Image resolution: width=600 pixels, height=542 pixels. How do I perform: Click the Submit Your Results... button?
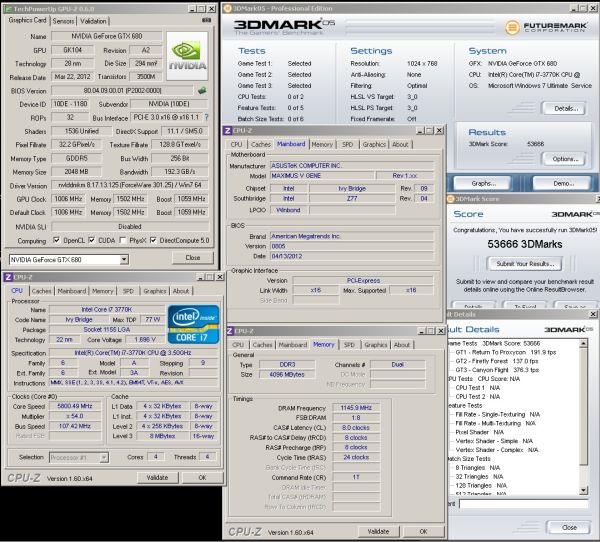pyautogui.click(x=525, y=264)
